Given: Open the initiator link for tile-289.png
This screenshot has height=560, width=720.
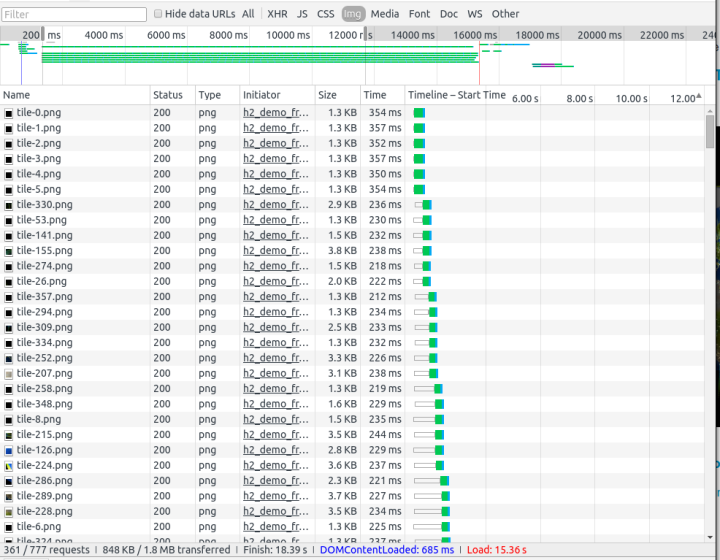Looking at the screenshot, I should click(276, 496).
